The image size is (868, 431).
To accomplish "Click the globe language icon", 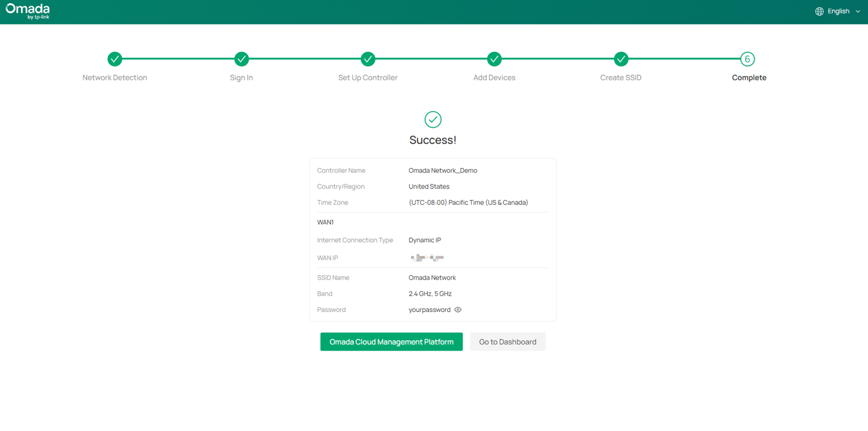I will tap(820, 11).
